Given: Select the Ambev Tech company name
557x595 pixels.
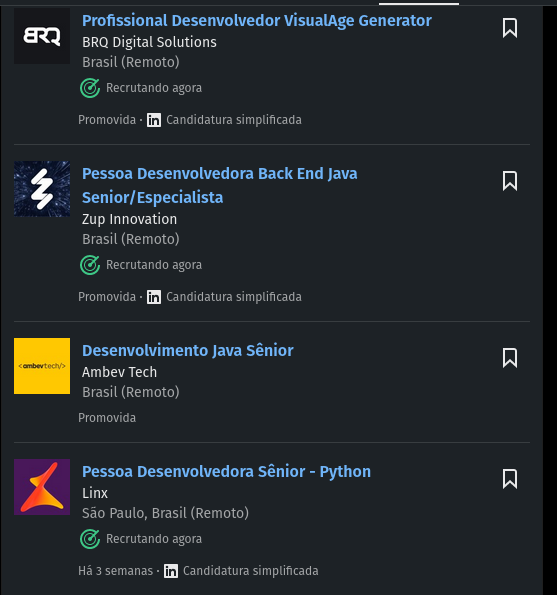Looking at the screenshot, I should coord(120,372).
